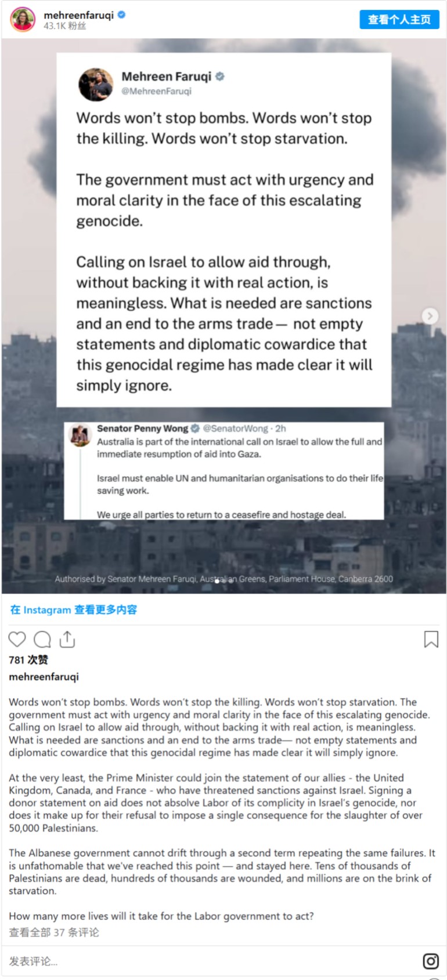Viewport: 447px width, 980px height.
Task: Open comments via the speech bubble icon
Action: (42, 639)
